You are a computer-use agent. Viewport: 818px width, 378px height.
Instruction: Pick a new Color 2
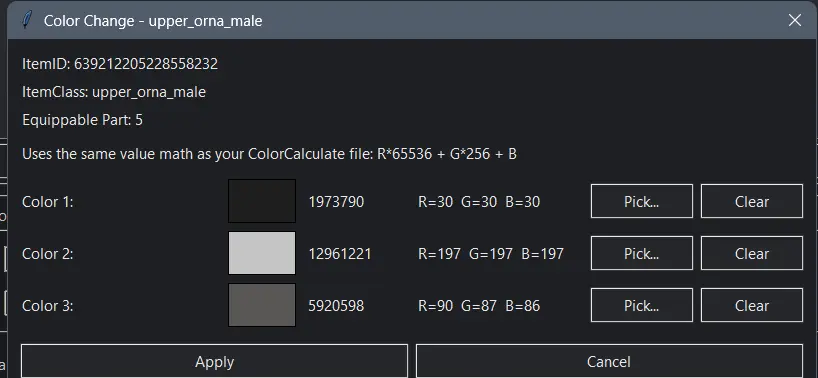pyautogui.click(x=642, y=253)
